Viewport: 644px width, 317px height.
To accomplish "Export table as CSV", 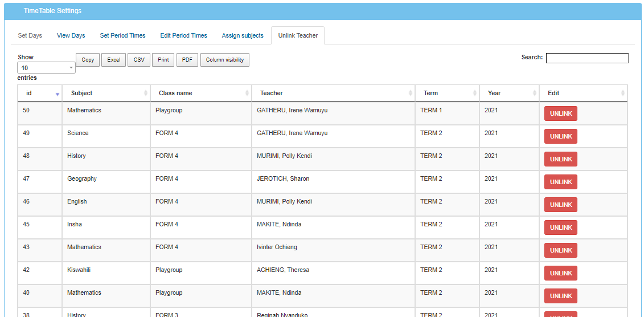I will (x=139, y=60).
